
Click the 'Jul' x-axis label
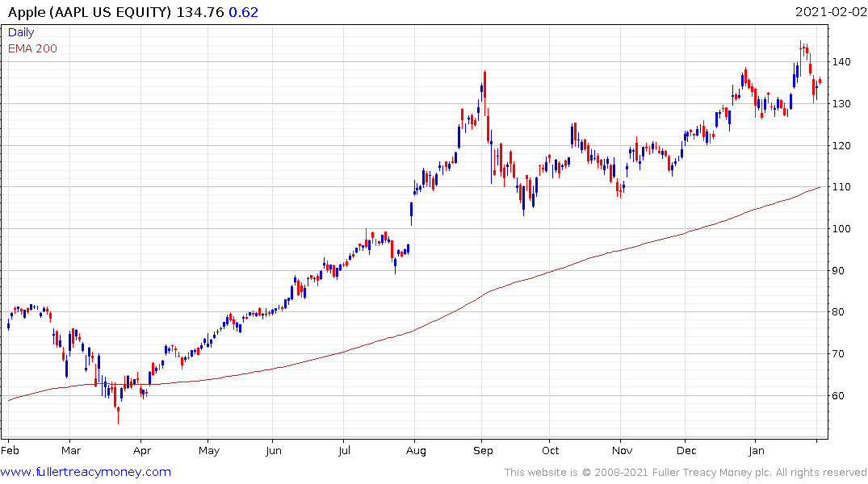click(344, 450)
